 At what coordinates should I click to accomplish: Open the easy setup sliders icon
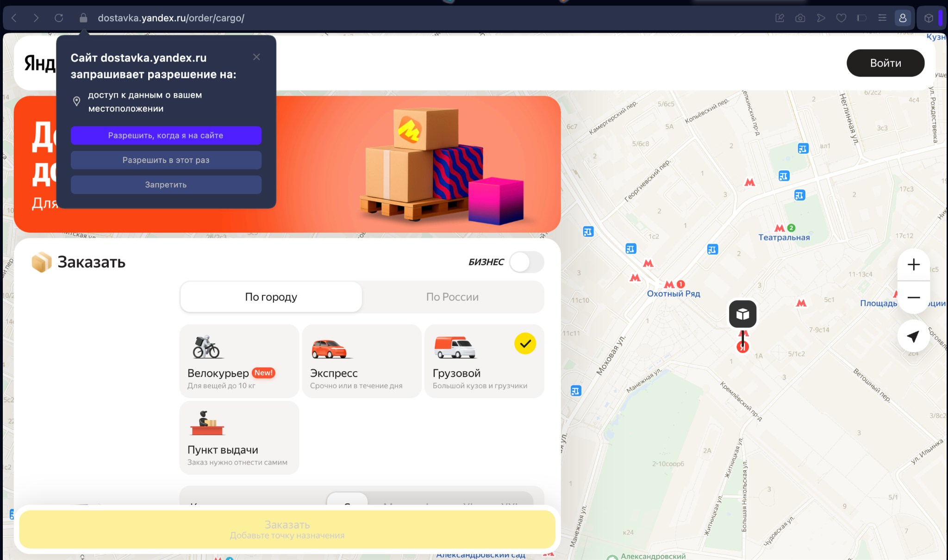(x=882, y=18)
